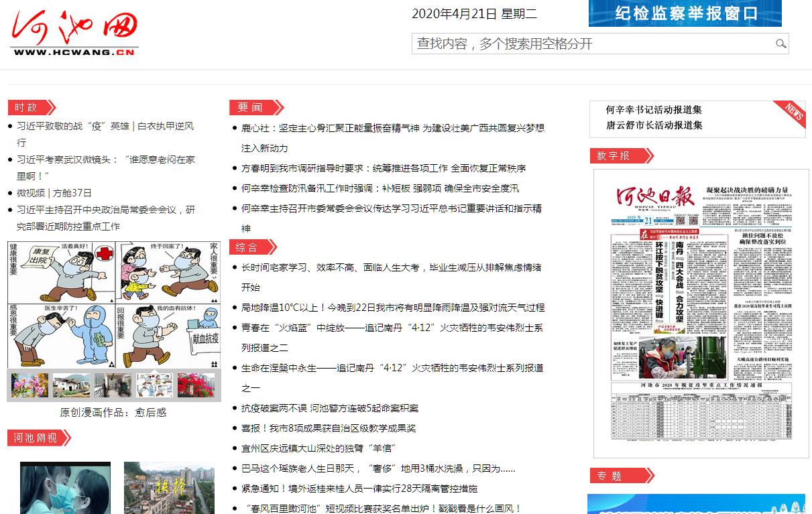Click the search magnifier icon

pyautogui.click(x=780, y=44)
